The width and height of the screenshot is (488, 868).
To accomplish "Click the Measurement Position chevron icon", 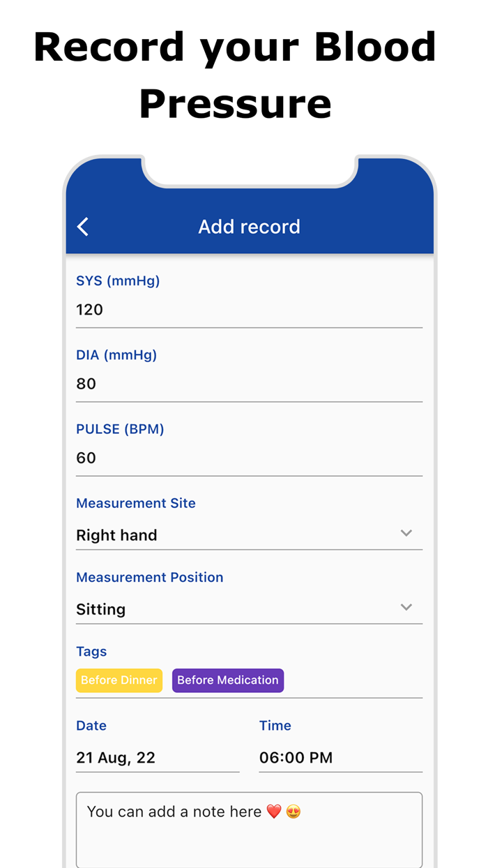I will pos(406,607).
